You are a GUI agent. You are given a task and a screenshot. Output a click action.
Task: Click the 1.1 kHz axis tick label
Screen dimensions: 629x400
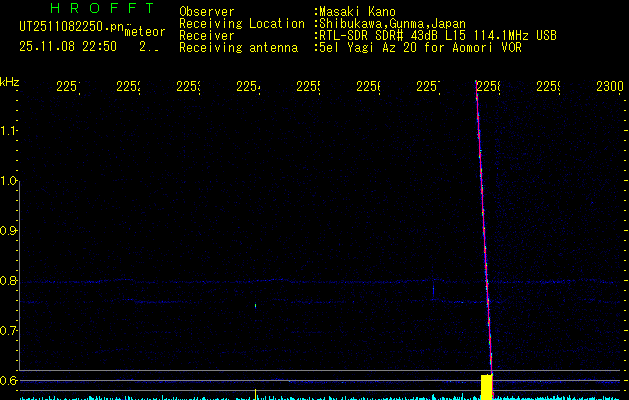coord(10,131)
